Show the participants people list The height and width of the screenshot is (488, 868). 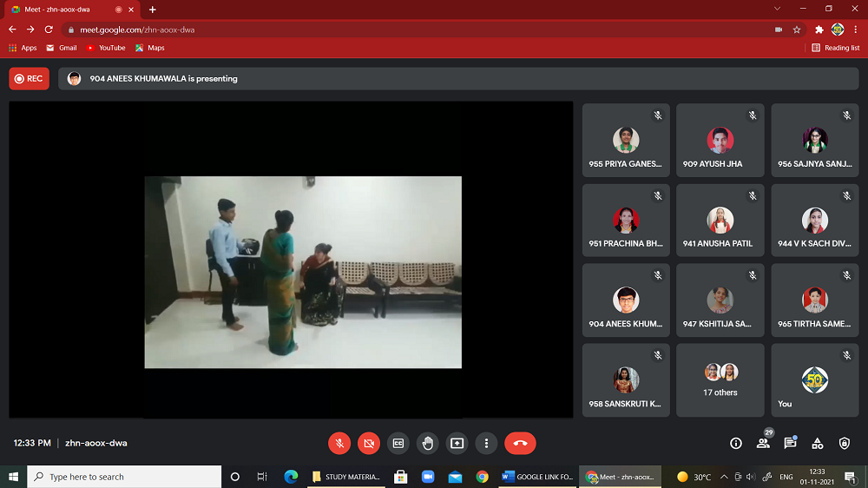[x=763, y=443]
